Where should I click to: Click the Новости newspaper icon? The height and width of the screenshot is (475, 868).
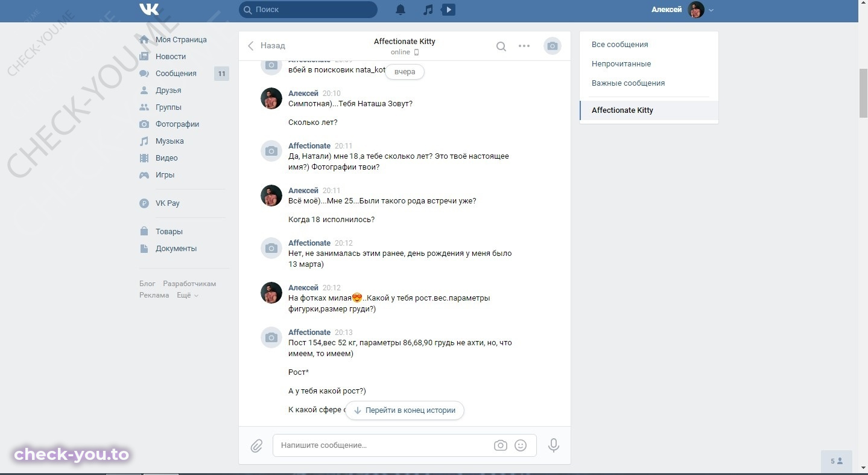coord(144,57)
